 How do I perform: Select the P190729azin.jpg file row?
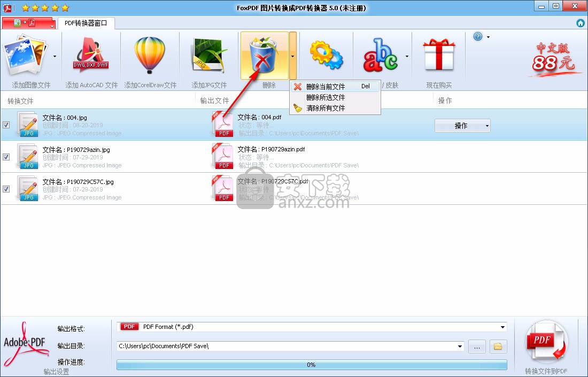(x=294, y=157)
